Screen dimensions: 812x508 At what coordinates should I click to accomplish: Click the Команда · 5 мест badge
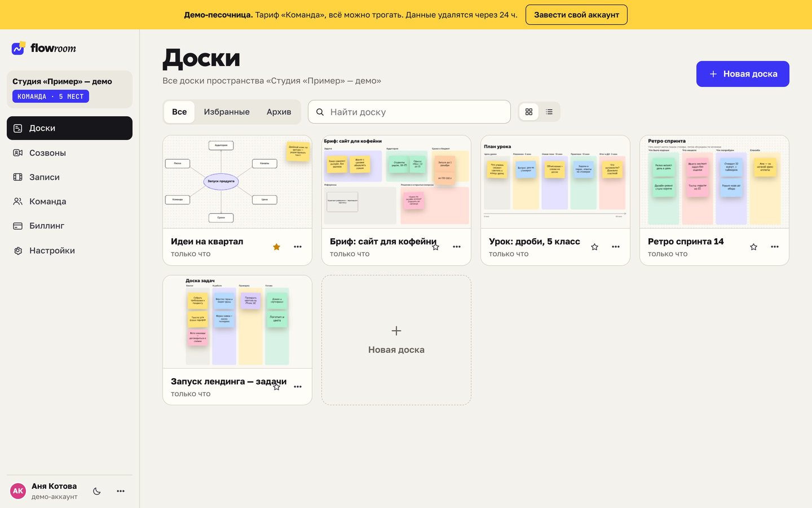pos(51,97)
